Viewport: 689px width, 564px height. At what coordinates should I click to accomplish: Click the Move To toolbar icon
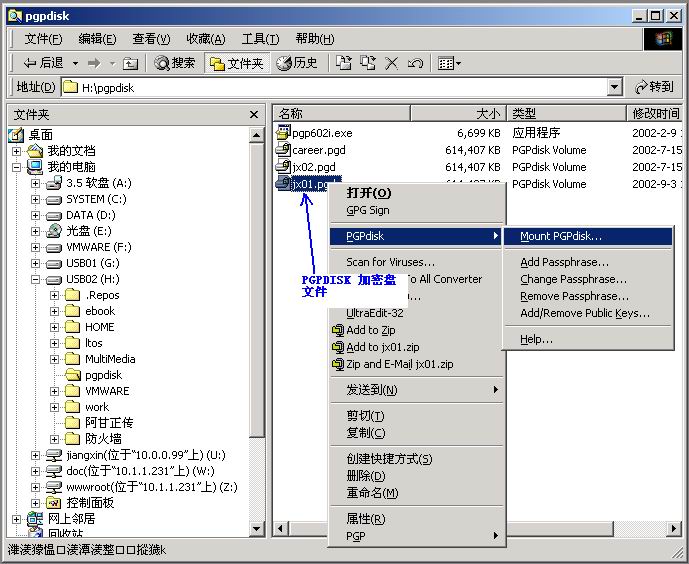click(344, 63)
